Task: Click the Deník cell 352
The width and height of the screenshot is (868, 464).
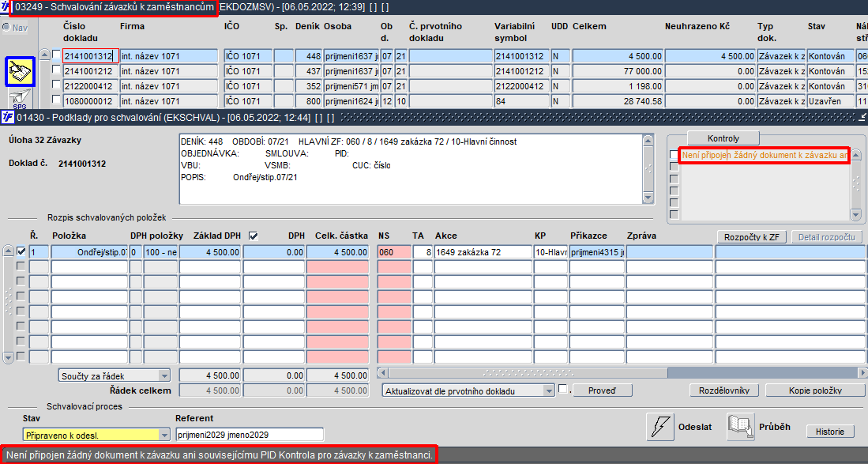Action: coord(308,86)
